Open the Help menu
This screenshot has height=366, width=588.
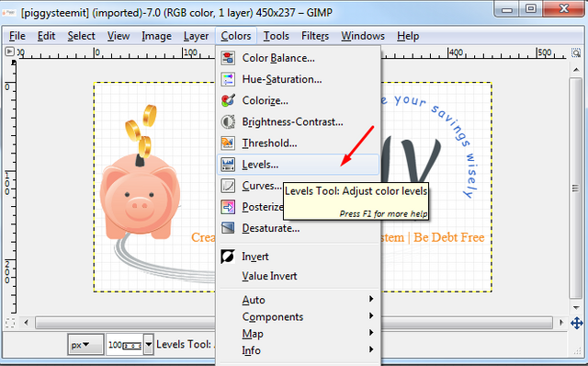tap(408, 36)
